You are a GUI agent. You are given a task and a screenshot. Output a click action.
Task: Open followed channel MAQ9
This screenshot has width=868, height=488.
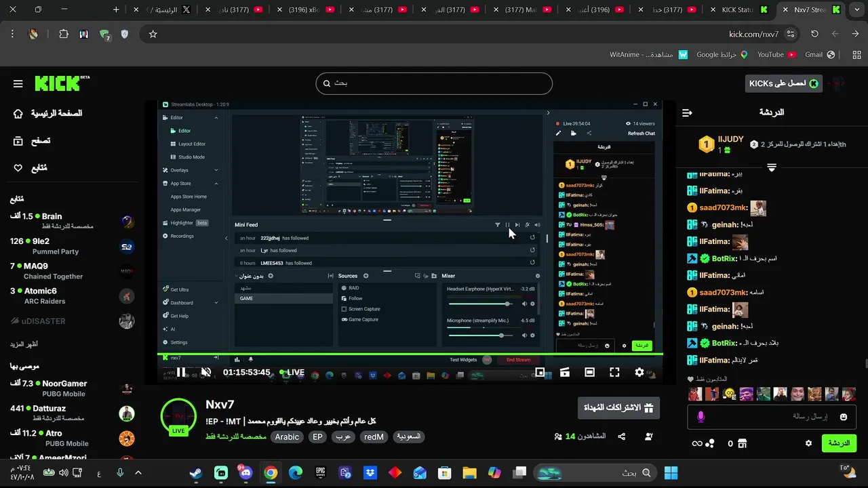(72, 271)
